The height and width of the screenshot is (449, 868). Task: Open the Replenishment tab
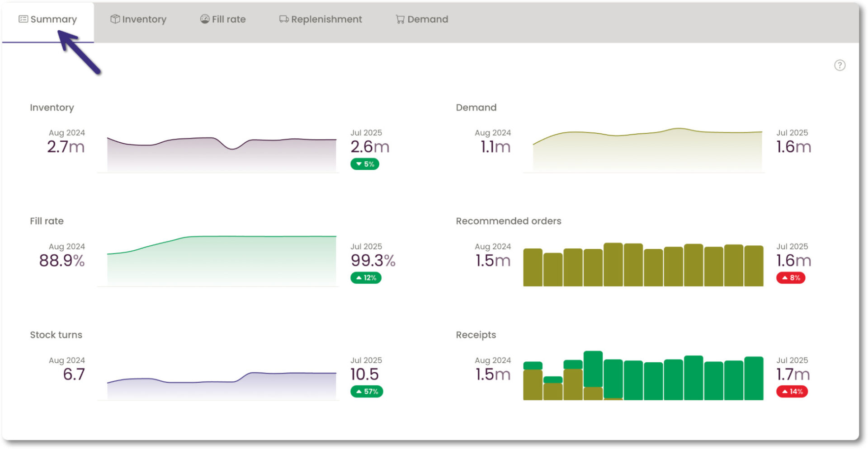(x=321, y=19)
